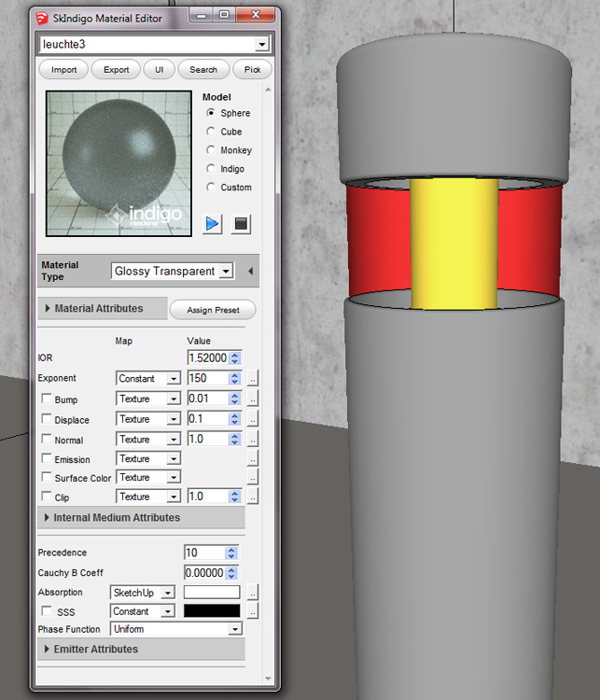Screen dimensions: 600x700
Task: Expand the Internal Medium Attributes section
Action: 117,517
